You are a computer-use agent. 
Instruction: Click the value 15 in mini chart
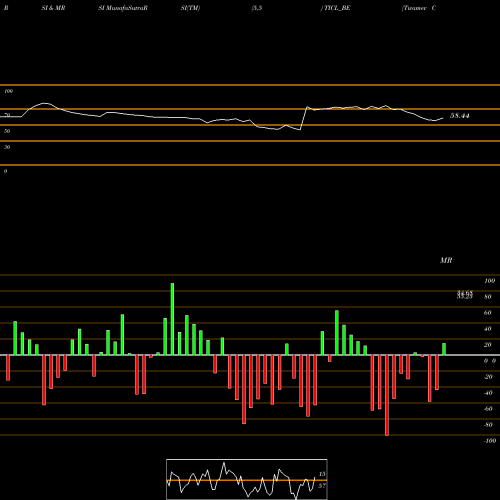tap(322, 474)
